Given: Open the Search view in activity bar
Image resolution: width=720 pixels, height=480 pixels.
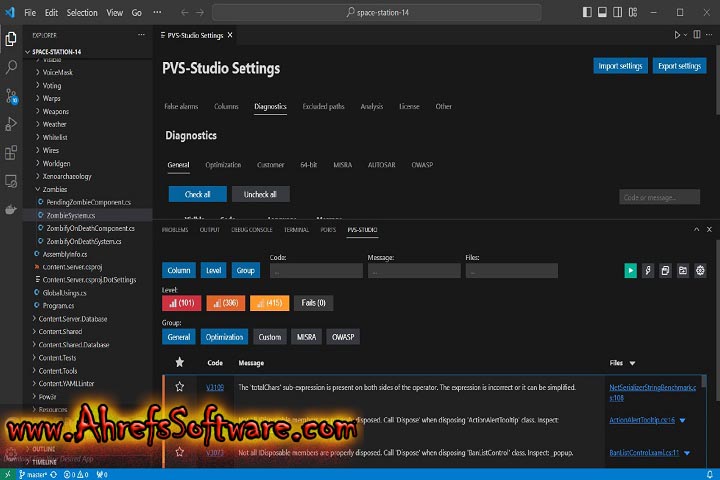Looking at the screenshot, I should [12, 67].
